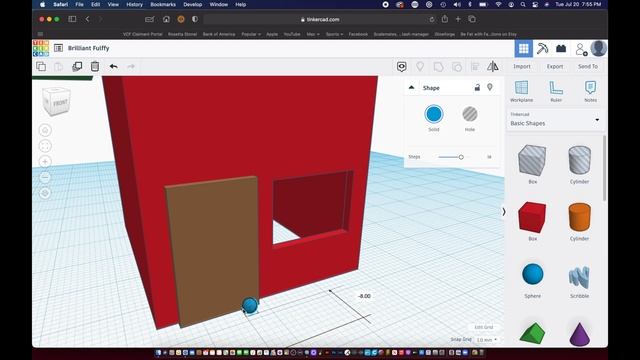The width and height of the screenshot is (640, 360).
Task: Click the tinkercad.com address bar
Action: click(320, 19)
